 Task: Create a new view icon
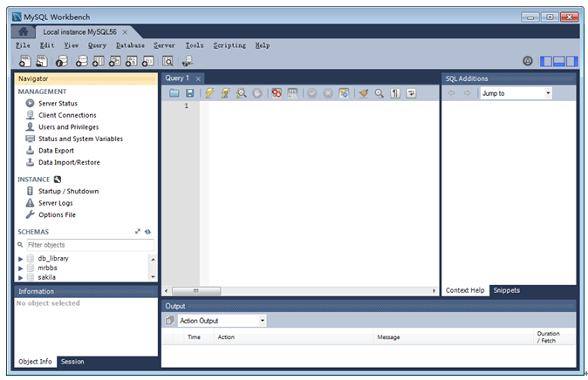point(115,61)
